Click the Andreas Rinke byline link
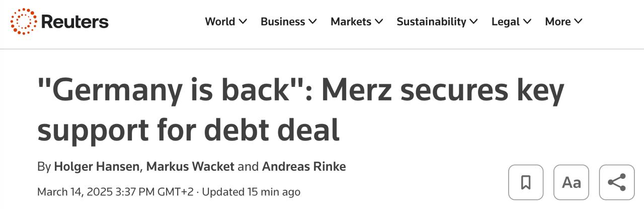This screenshot has width=644, height=209. (x=303, y=167)
